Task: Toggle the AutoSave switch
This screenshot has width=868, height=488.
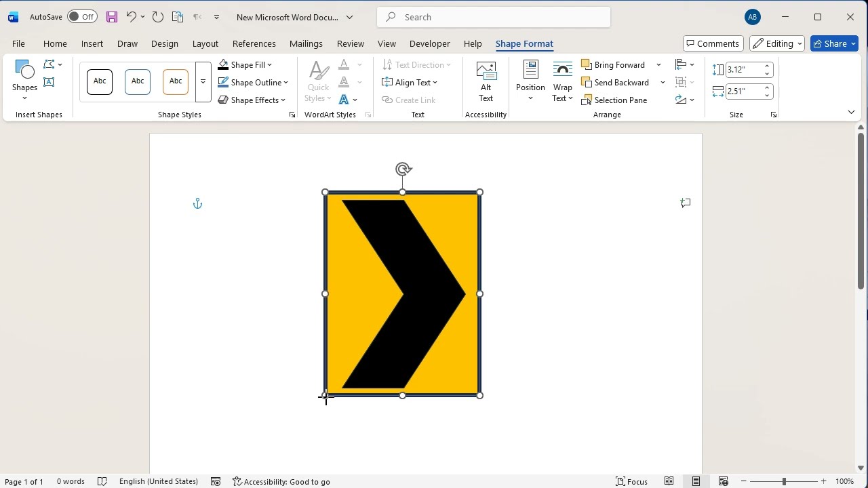Action: (82, 17)
